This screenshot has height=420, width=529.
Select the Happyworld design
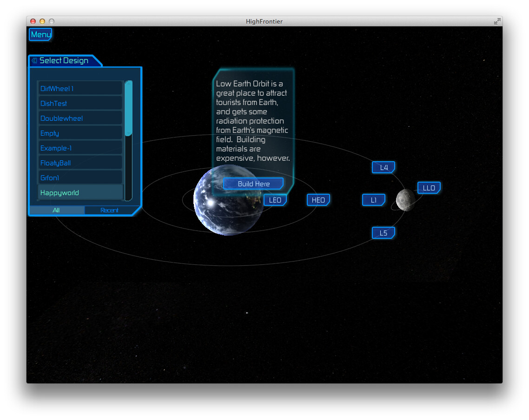coord(79,192)
